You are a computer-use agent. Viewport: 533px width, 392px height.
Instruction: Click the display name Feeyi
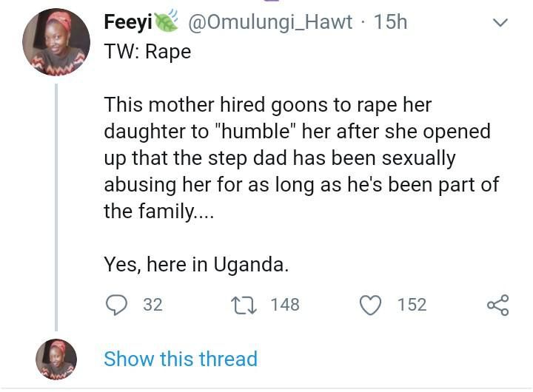[128, 22]
